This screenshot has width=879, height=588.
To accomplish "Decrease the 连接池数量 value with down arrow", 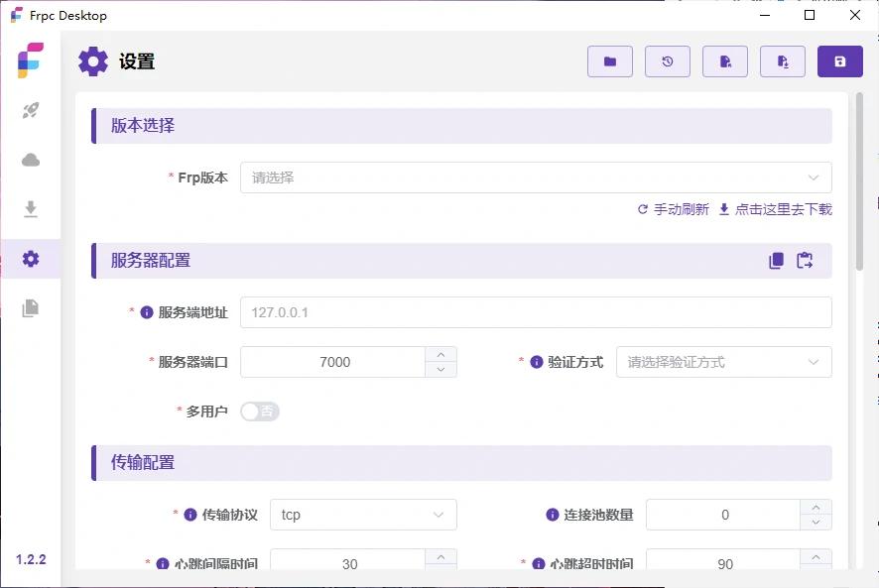I will (816, 523).
